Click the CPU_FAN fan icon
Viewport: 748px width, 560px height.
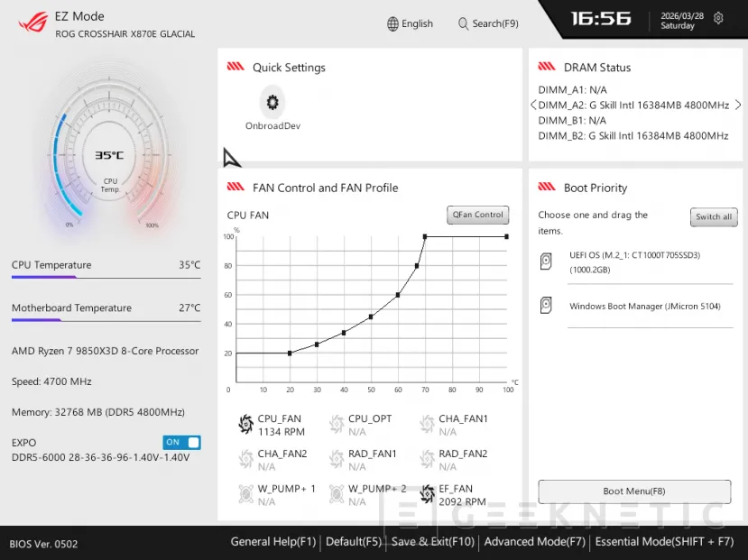(x=245, y=425)
